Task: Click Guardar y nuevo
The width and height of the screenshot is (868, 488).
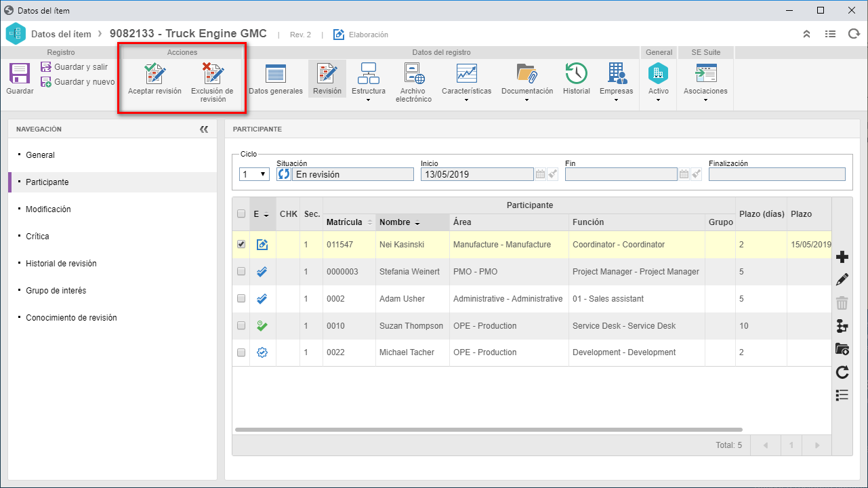Action: tap(77, 82)
